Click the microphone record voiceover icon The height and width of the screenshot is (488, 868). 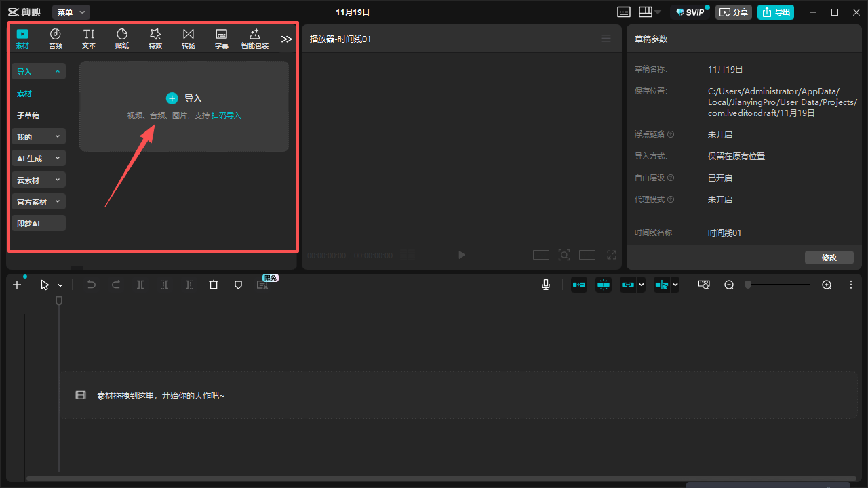point(546,285)
